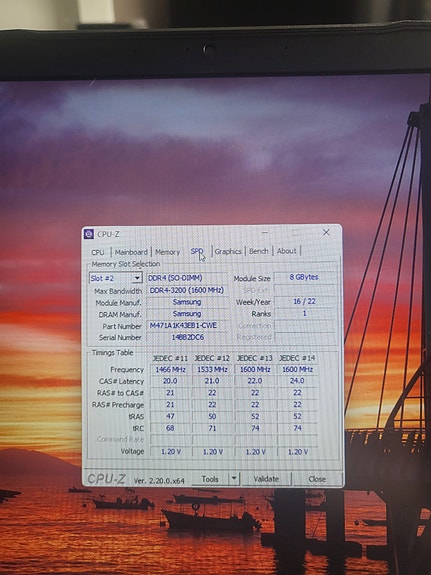Viewport: 431px width, 575px height.
Task: Click the Validate button
Action: click(266, 479)
